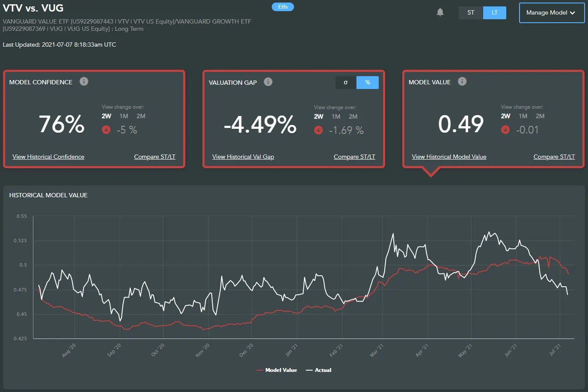Click the Historical Model Value heading
The width and height of the screenshot is (588, 392).
point(48,195)
